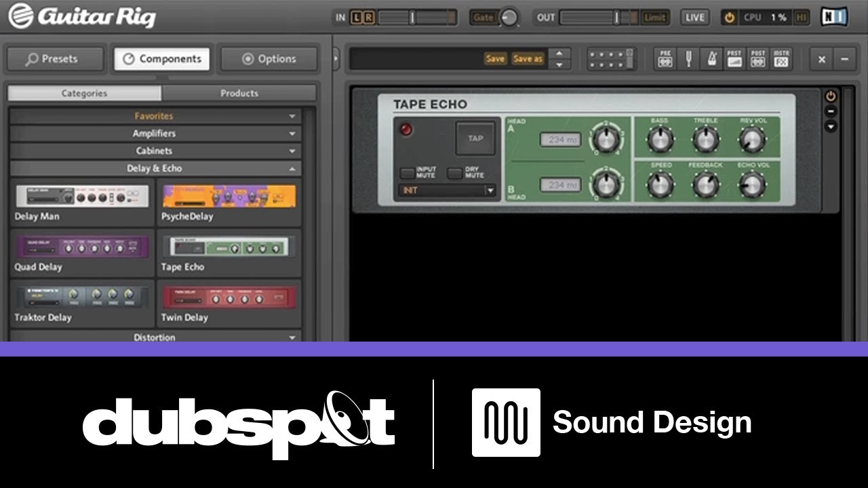Click the Native Instruments NI logo

coord(835,17)
